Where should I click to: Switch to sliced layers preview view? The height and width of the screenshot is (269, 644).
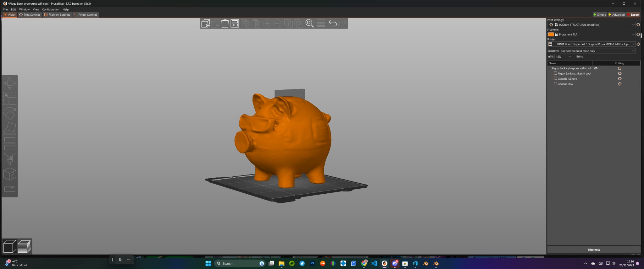24,246
